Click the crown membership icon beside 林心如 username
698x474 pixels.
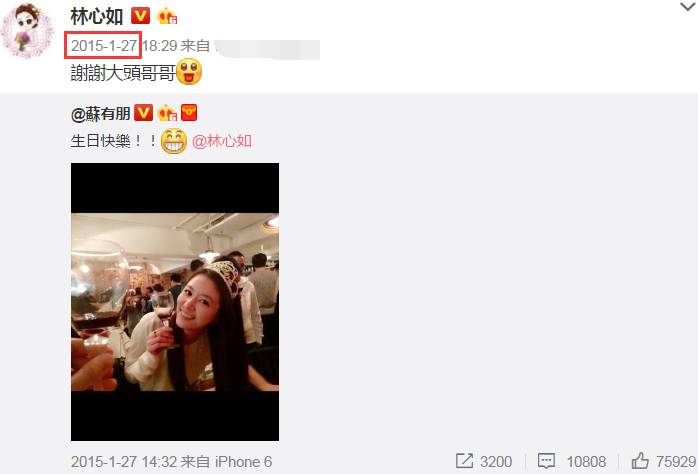pyautogui.click(x=167, y=16)
